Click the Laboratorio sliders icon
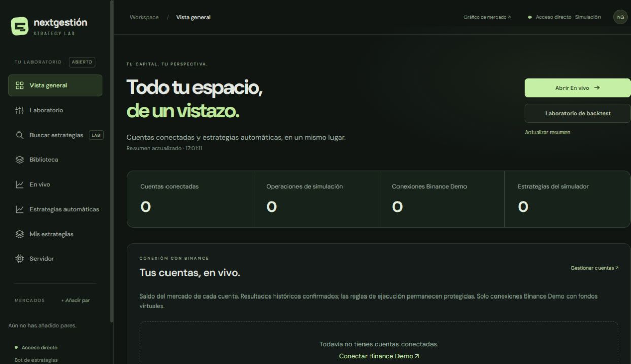631x364 pixels. click(20, 110)
